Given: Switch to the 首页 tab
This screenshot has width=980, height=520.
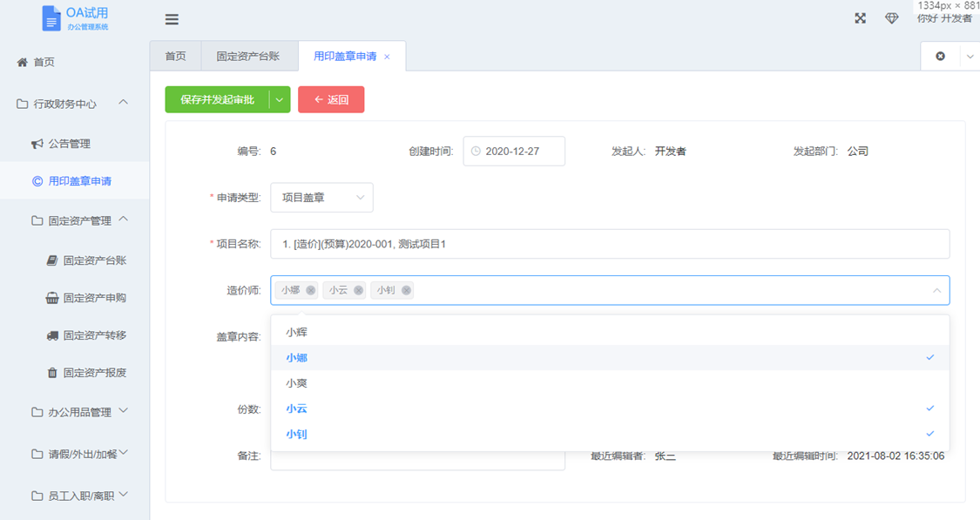Looking at the screenshot, I should pos(176,57).
